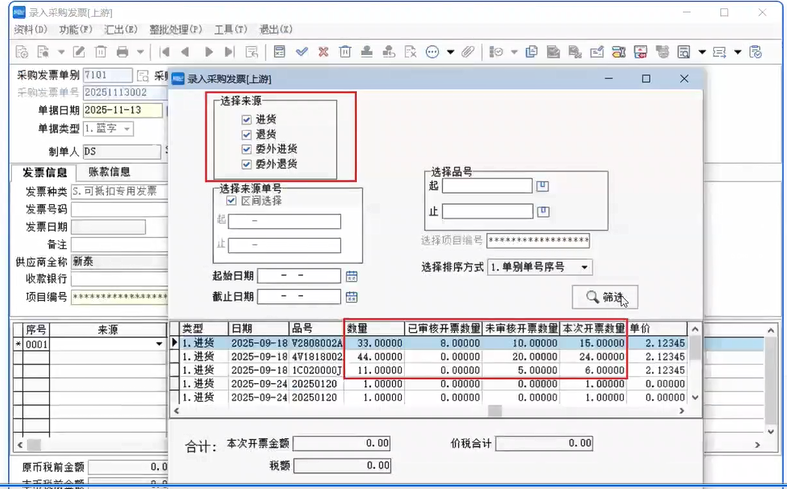Image resolution: width=787 pixels, height=489 pixels.
Task: Open the 整批处理(P) menu
Action: point(176,30)
